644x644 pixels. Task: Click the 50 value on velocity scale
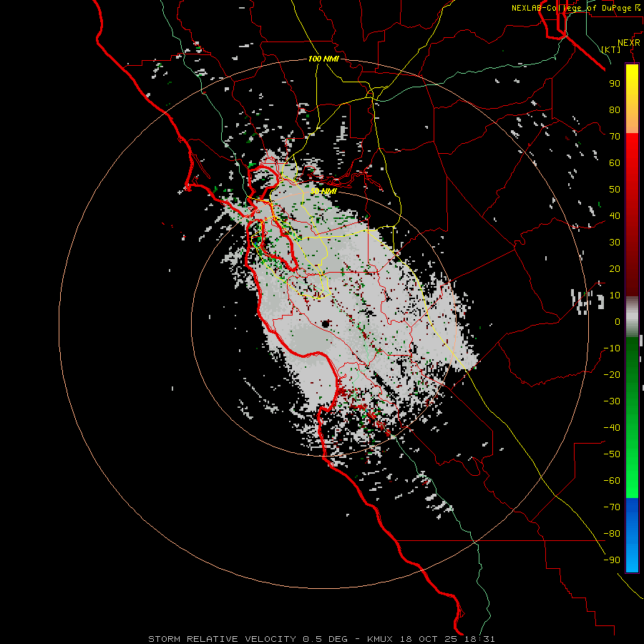pyautogui.click(x=615, y=190)
